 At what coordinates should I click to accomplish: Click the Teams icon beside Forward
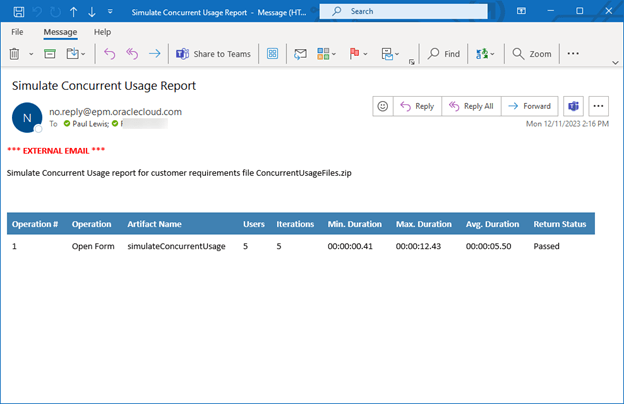tap(573, 106)
